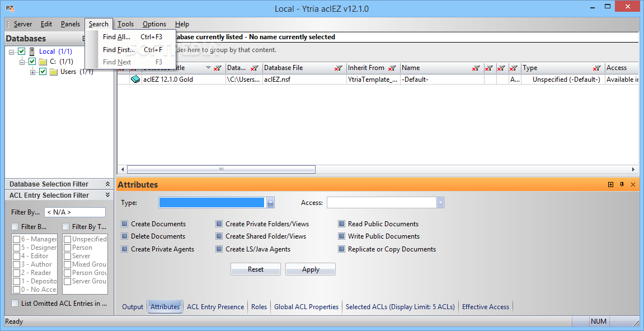Click the folder icon of the Users node
The height and width of the screenshot is (331, 644).
click(x=53, y=72)
